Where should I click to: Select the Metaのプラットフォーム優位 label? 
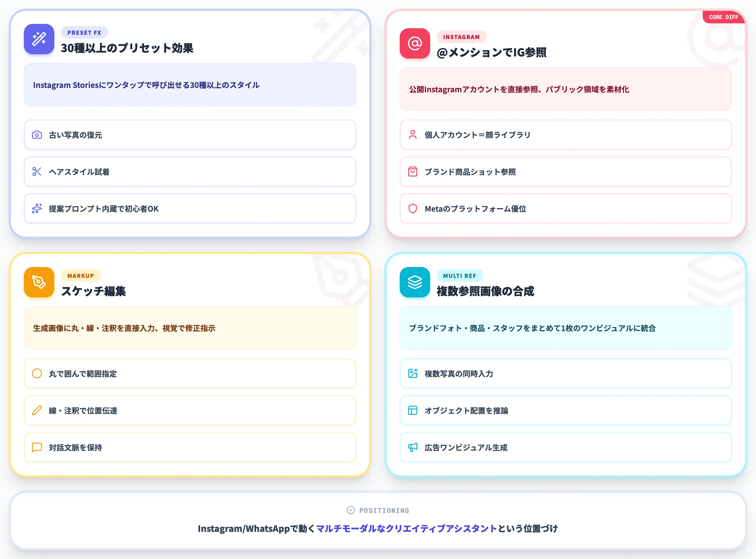click(x=476, y=209)
